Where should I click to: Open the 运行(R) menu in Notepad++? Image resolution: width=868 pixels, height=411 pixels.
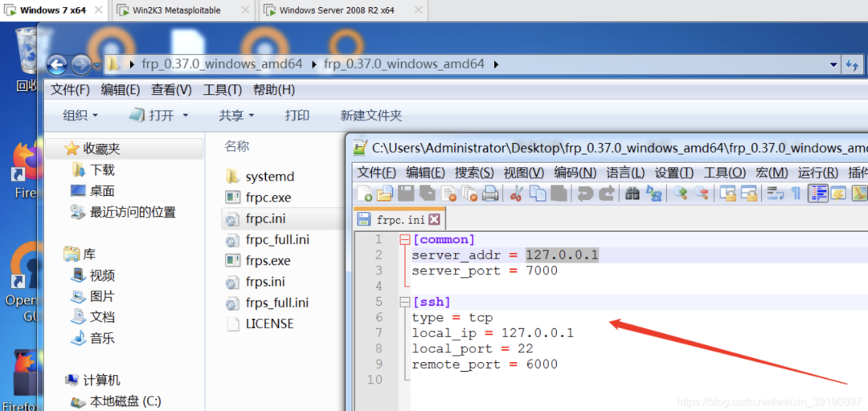[817, 173]
